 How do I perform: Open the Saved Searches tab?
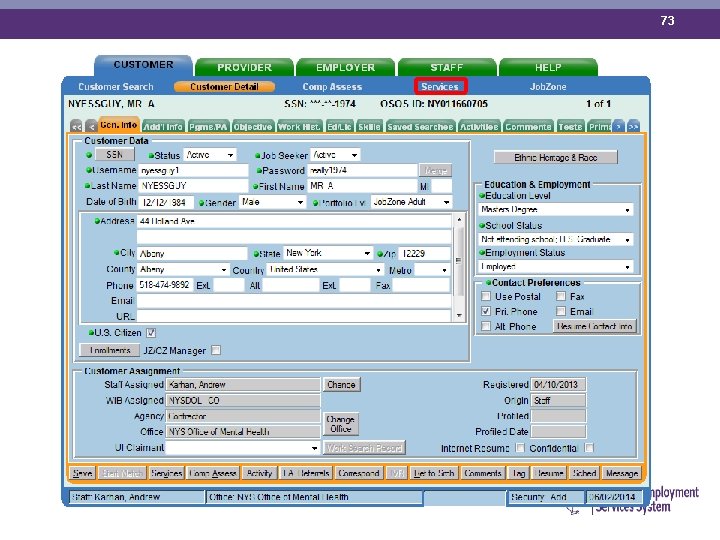click(x=420, y=127)
